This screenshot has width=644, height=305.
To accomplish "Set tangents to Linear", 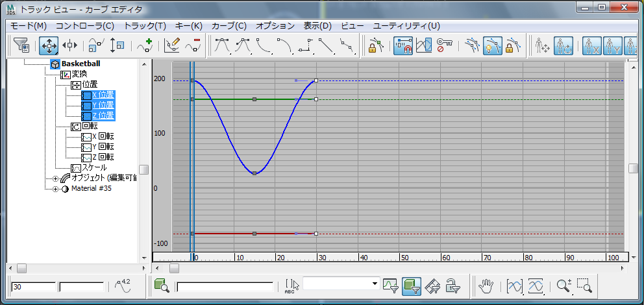I will tap(326, 45).
